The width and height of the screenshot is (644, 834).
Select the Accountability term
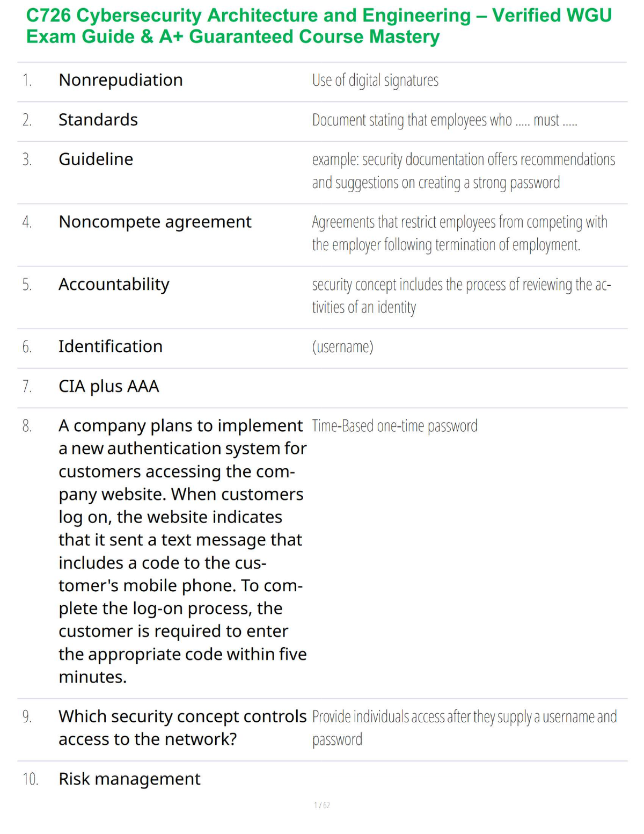pyautogui.click(x=114, y=284)
